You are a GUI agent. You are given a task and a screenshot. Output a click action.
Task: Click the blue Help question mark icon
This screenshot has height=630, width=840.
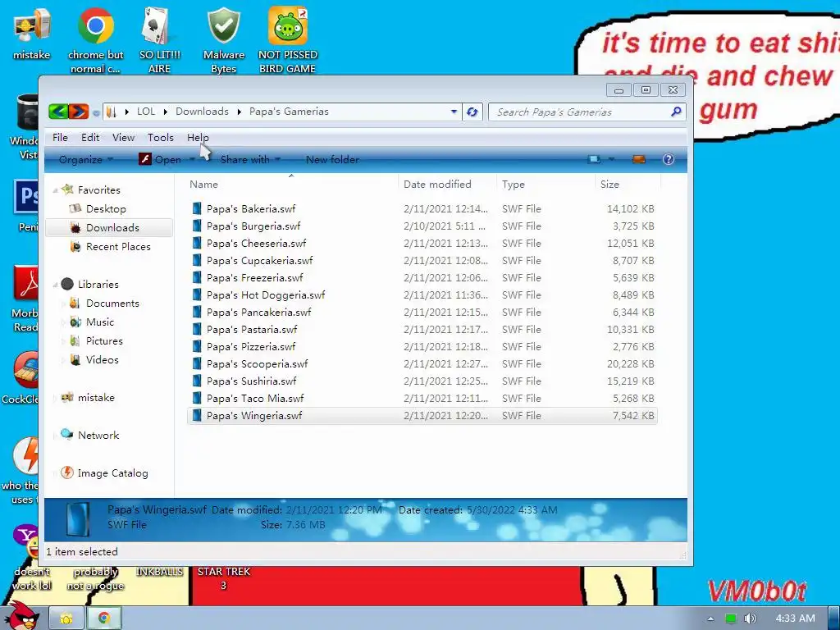668,160
